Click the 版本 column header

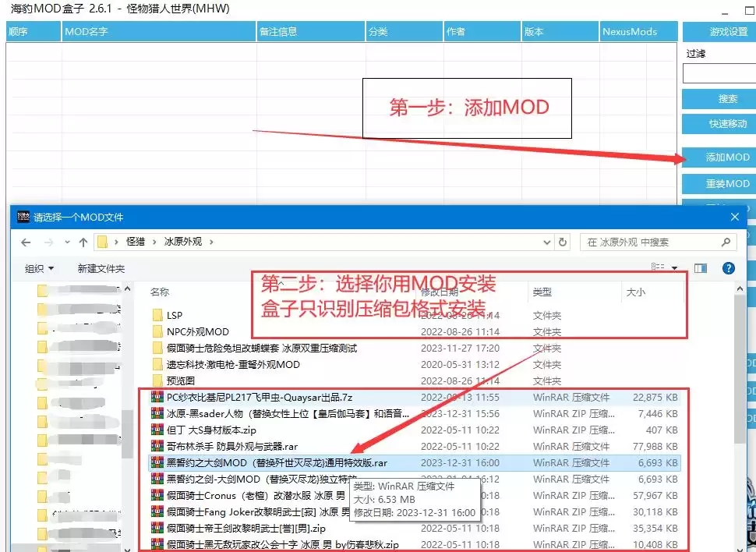560,32
